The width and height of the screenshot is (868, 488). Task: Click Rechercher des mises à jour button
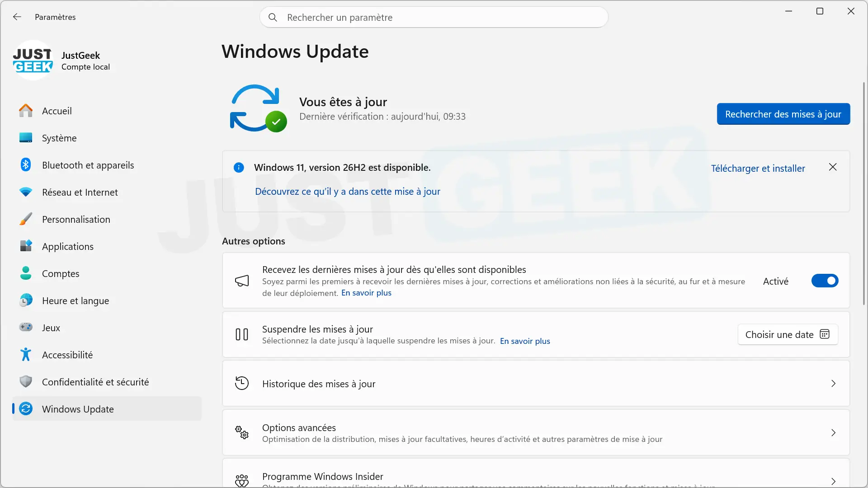click(783, 114)
